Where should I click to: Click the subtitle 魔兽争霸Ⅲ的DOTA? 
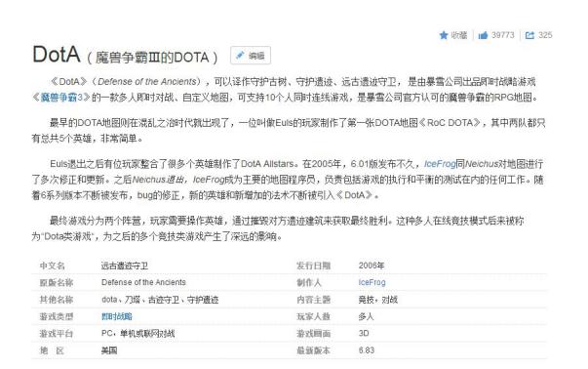tap(152, 58)
